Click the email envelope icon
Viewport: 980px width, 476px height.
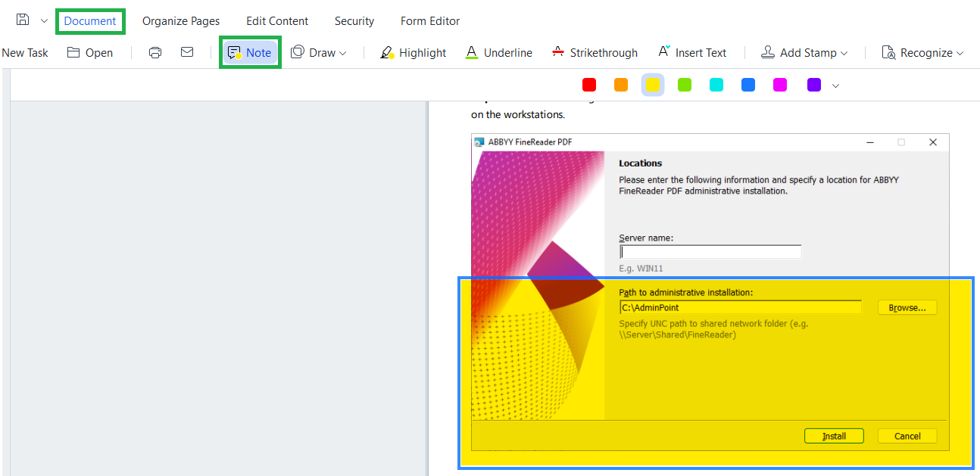[187, 52]
